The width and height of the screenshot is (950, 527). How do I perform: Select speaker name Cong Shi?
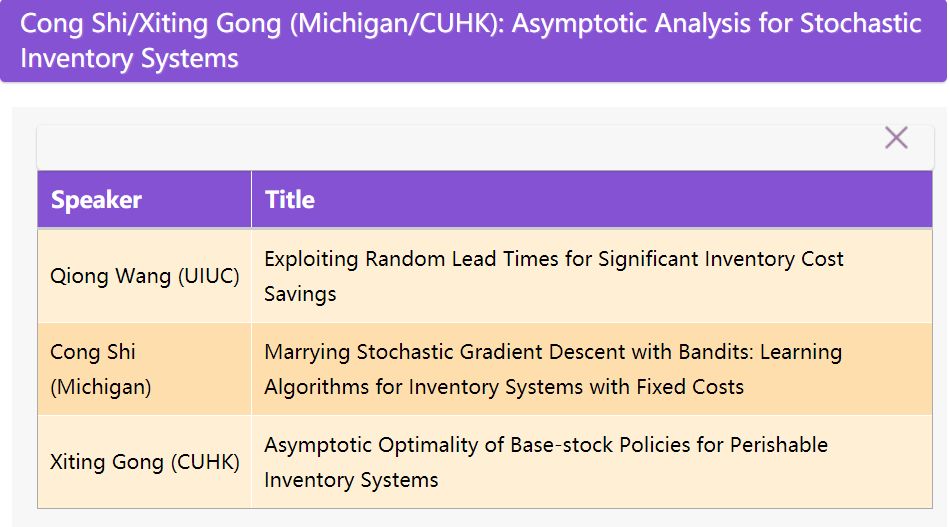click(x=93, y=352)
